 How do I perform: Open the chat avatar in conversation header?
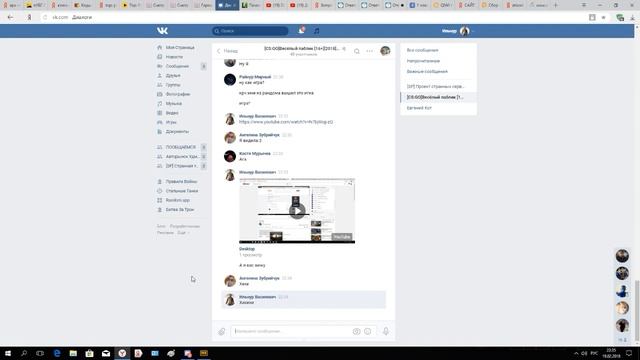tap(385, 51)
